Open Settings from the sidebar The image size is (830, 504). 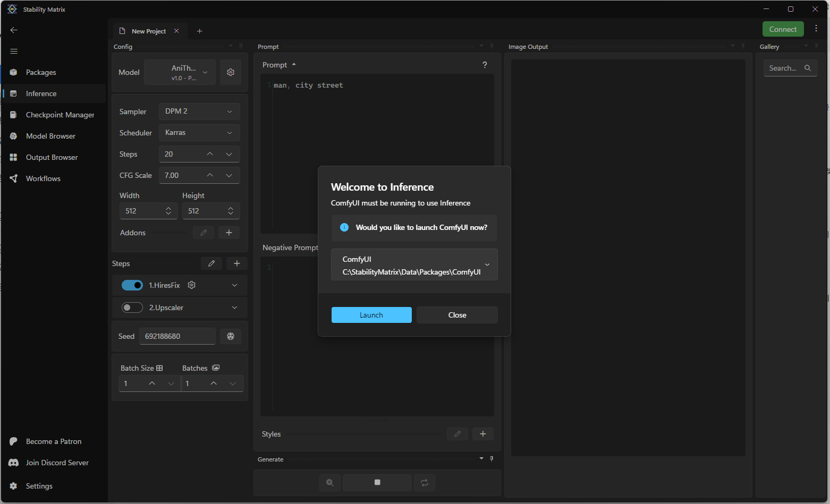pos(53,486)
